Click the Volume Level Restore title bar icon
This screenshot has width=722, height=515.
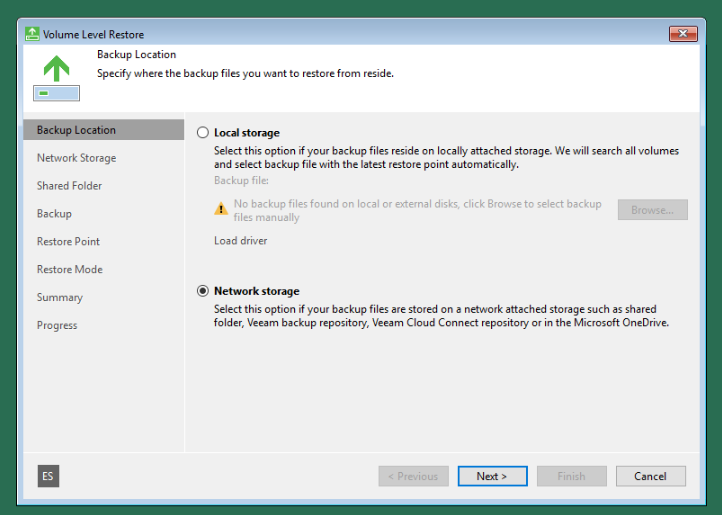[x=32, y=34]
